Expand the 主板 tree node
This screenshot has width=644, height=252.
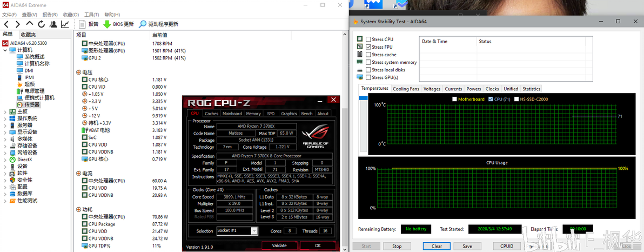tap(5, 111)
